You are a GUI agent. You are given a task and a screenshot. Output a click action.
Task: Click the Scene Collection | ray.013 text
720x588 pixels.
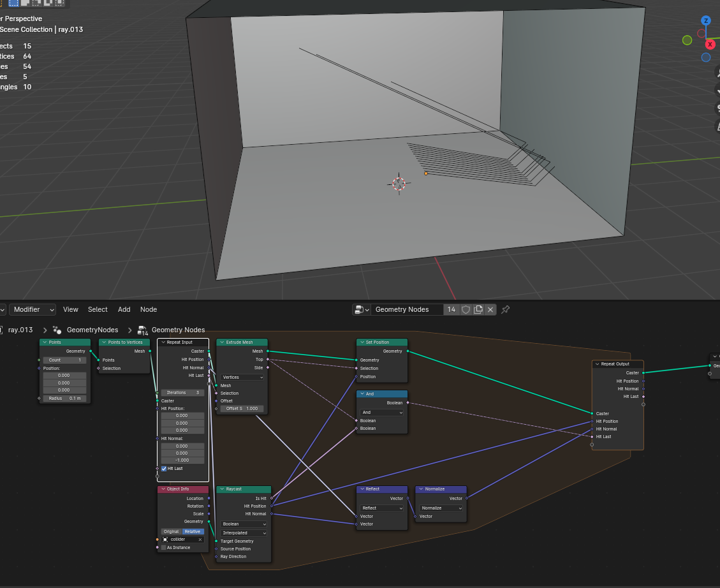[41, 29]
